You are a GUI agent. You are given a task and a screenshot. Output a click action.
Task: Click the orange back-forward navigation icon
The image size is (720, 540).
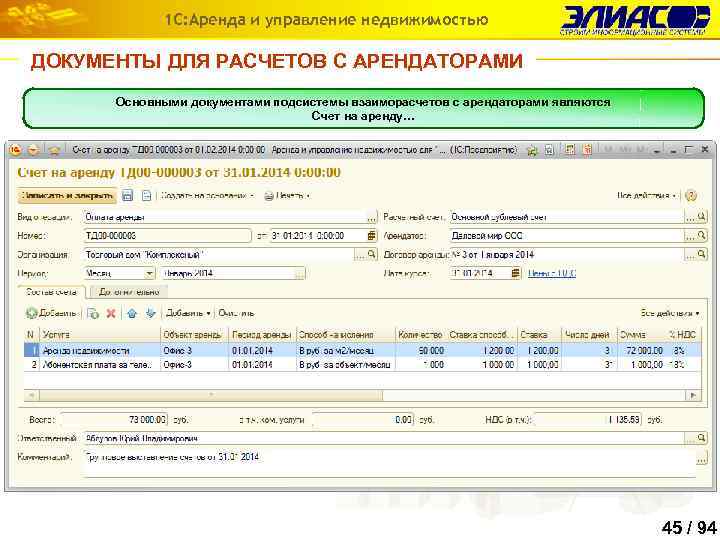click(x=33, y=150)
